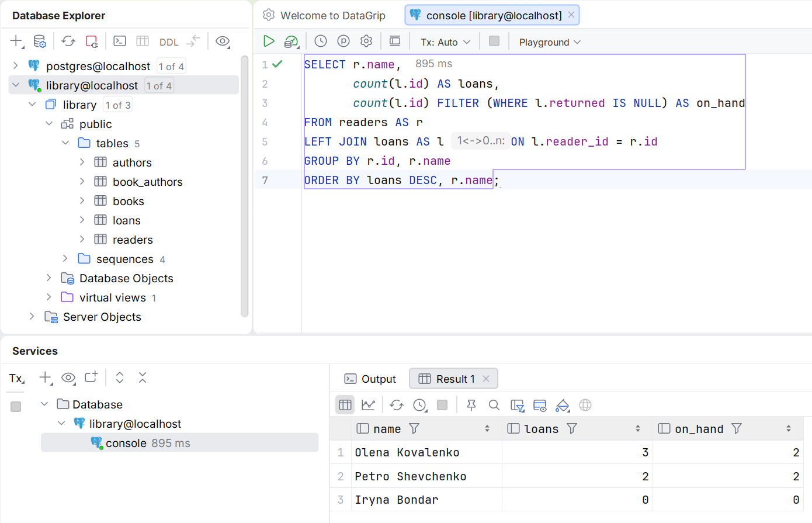Select the book_authors table
Viewport: 812px width, 523px height.
click(x=147, y=182)
